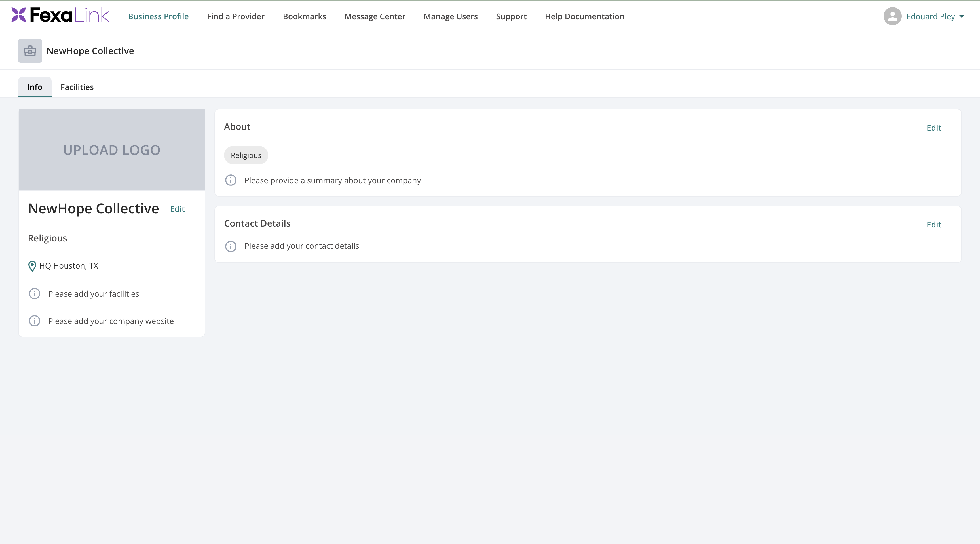
Task: Click info icon beside company website prompt
Action: tap(35, 321)
